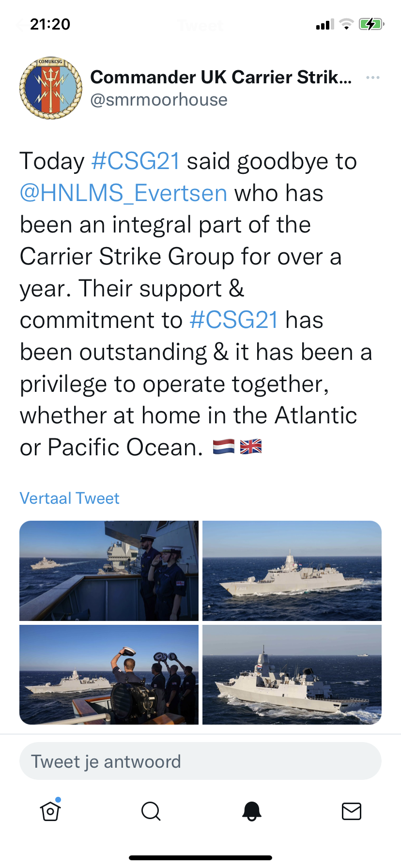Open the Notifications bell tab

click(x=251, y=810)
